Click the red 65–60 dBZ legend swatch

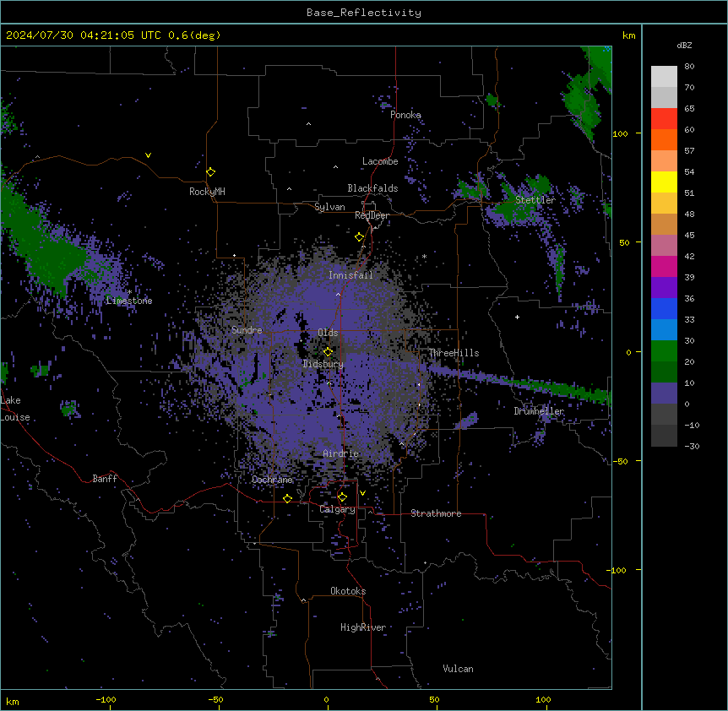tap(664, 119)
